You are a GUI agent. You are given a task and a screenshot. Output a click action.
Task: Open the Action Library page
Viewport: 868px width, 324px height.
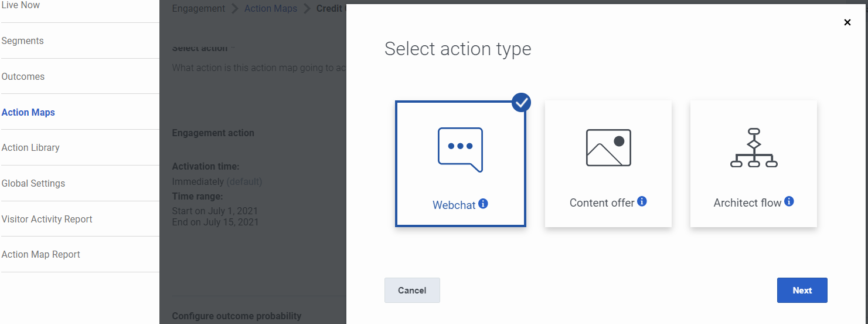(x=30, y=148)
